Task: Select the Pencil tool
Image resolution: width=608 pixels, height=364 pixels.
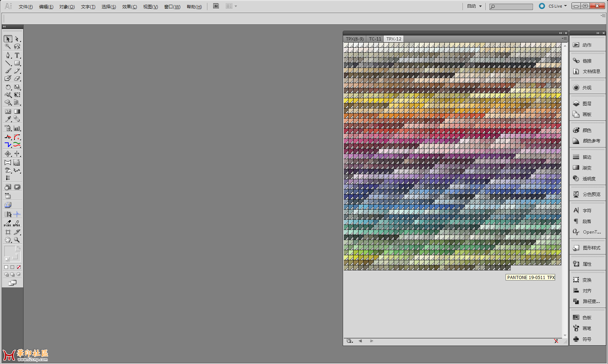Action: [17, 70]
